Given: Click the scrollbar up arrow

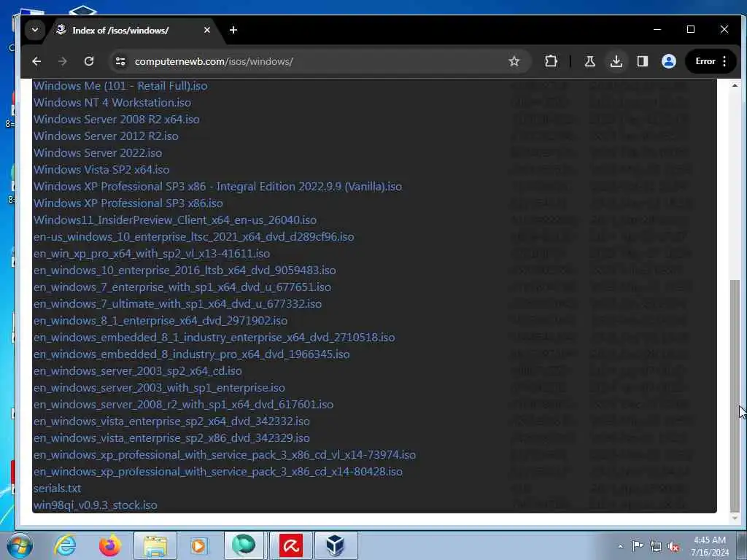Looking at the screenshot, I should [x=735, y=85].
